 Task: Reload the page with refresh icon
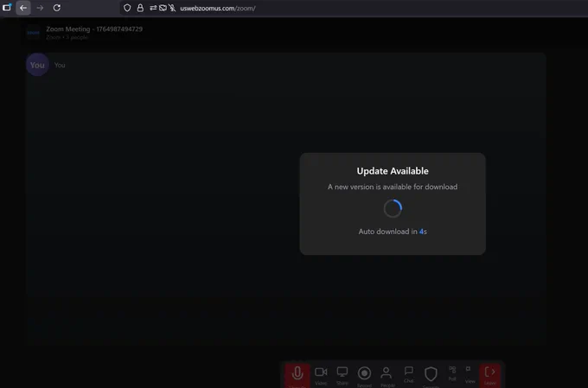tap(56, 8)
